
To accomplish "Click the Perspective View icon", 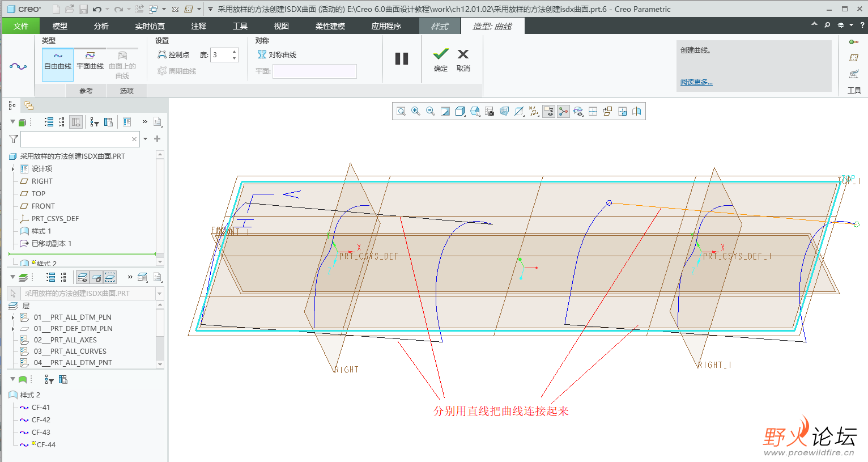I will (504, 112).
